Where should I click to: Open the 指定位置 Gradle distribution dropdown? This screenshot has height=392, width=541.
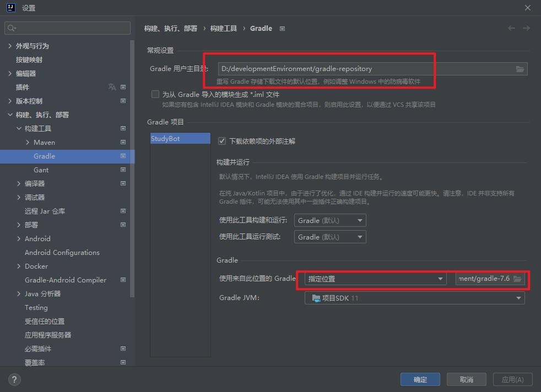coord(375,279)
